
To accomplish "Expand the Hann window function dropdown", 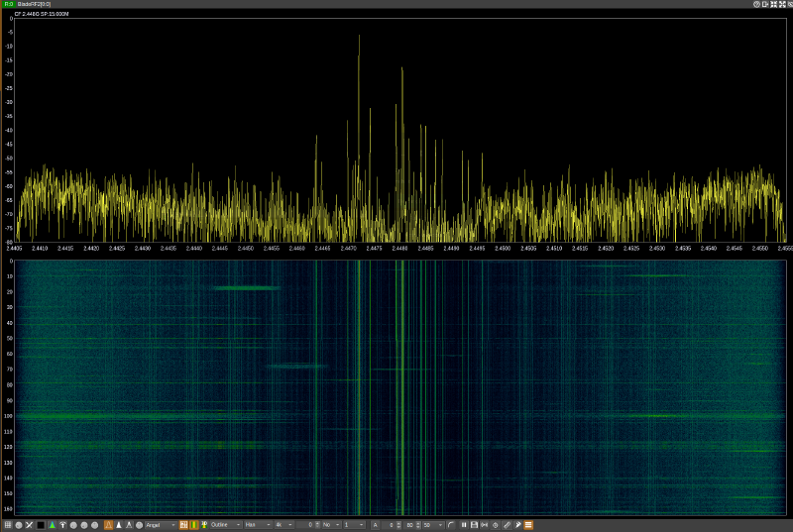I will [x=257, y=524].
